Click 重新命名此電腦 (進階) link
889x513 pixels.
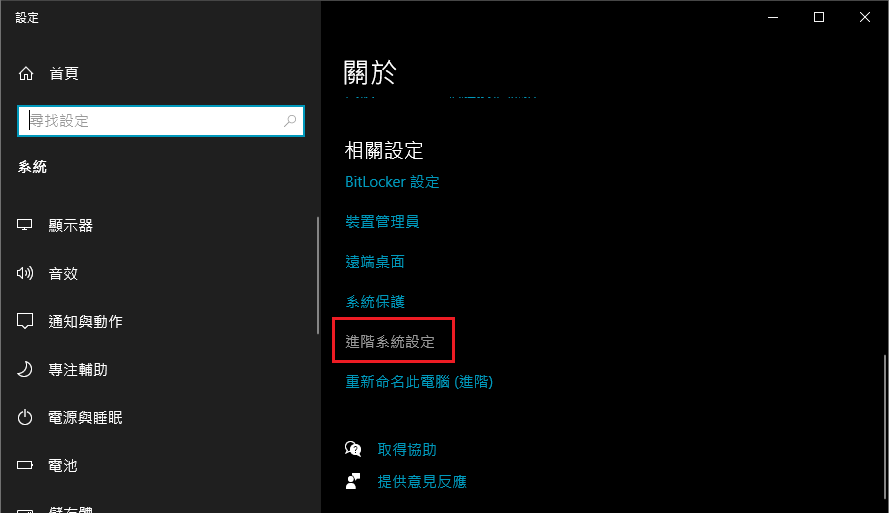(419, 381)
